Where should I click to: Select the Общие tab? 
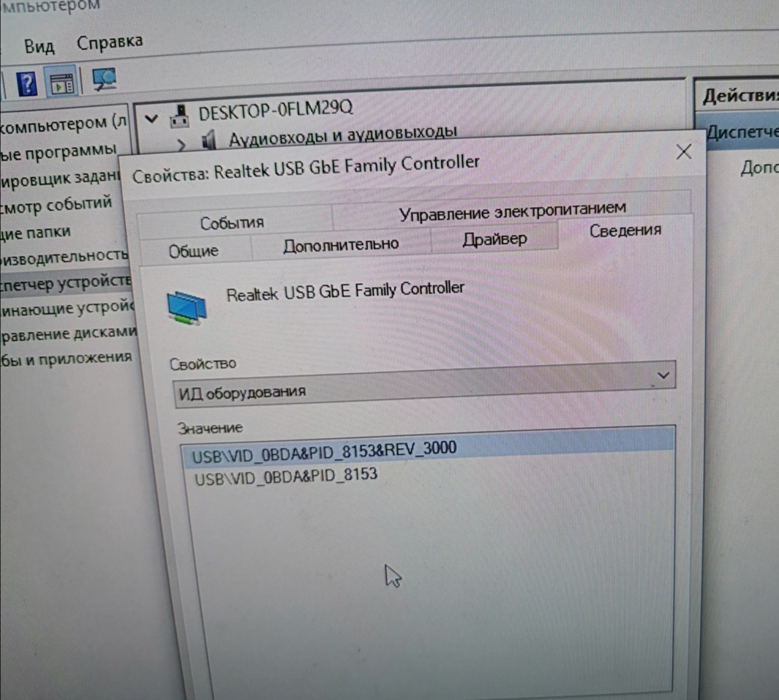click(194, 251)
